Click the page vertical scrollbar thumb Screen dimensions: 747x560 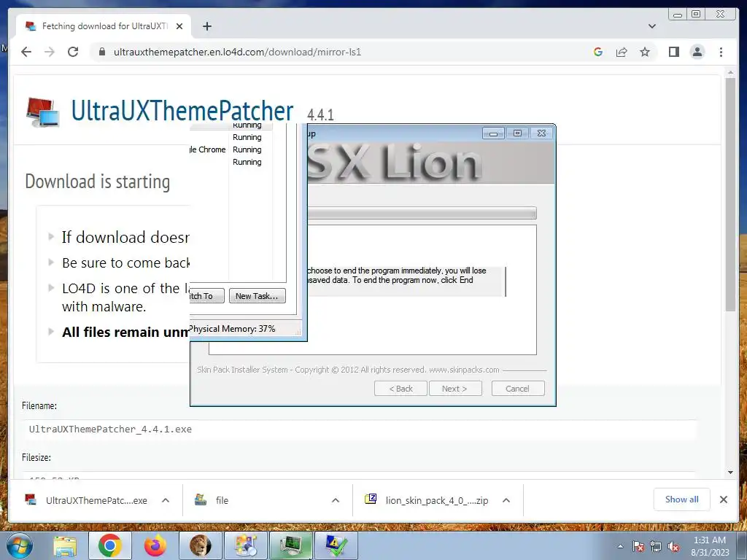pos(730,194)
